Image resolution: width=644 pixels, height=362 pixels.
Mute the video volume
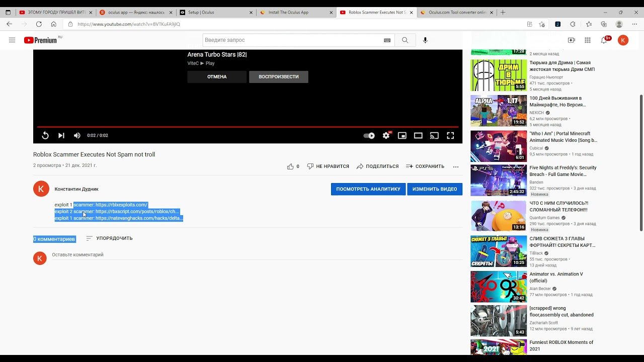click(x=77, y=135)
